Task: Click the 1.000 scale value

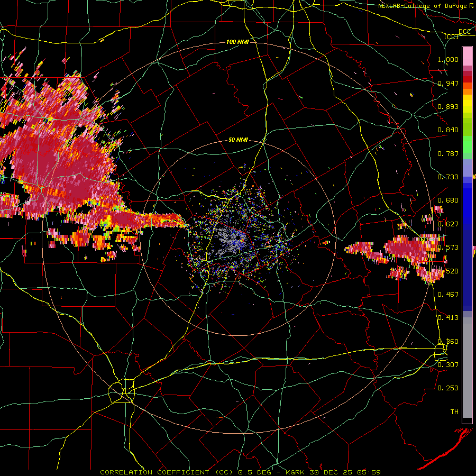Action: point(448,59)
